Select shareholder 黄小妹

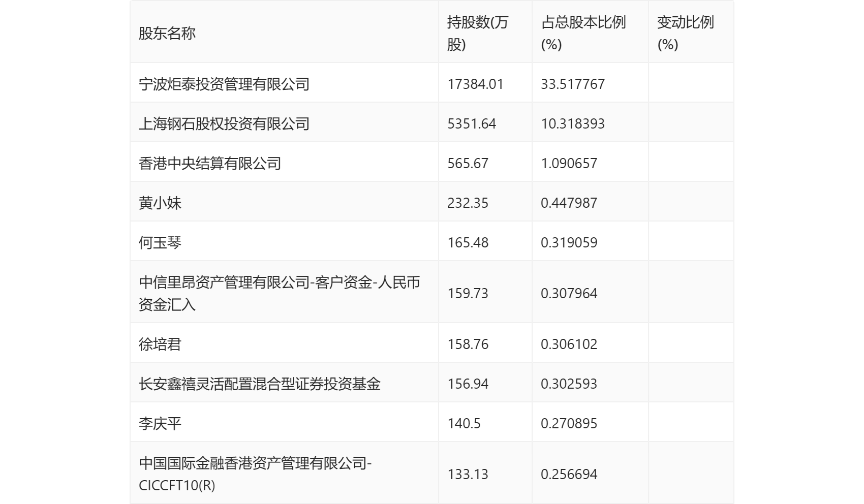[x=160, y=203]
